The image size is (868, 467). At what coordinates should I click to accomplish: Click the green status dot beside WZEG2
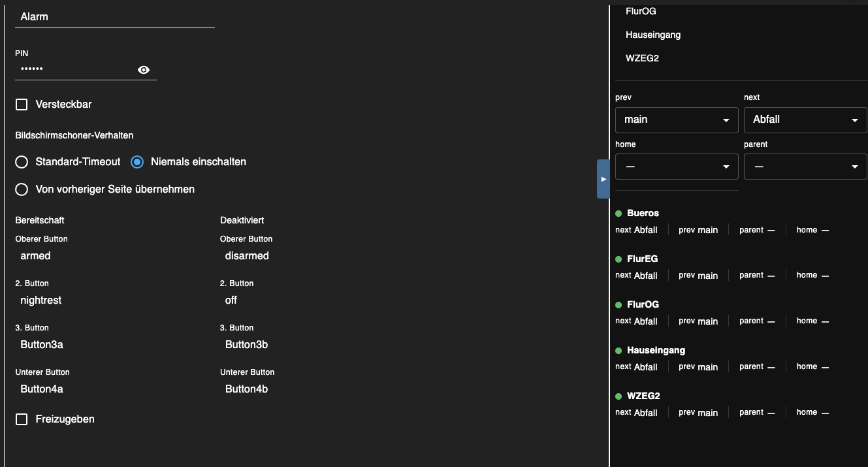[x=619, y=396]
